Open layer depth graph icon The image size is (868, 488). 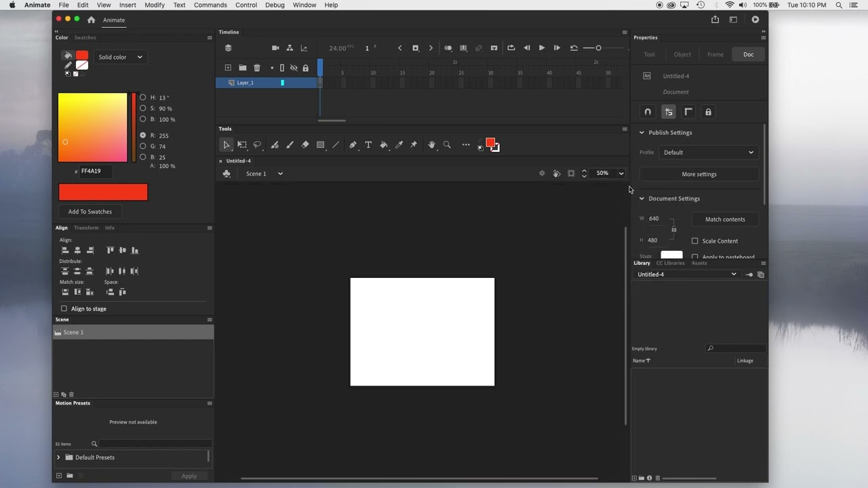click(304, 48)
